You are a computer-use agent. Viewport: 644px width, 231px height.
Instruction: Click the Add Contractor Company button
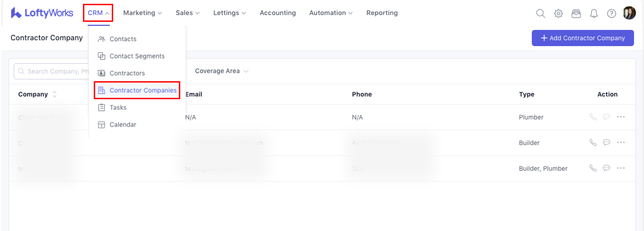[583, 38]
